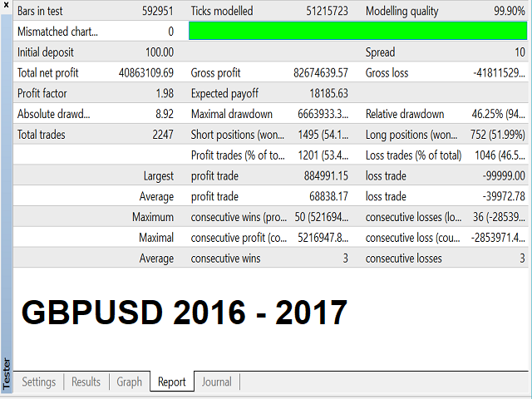Screen dimensions: 532x399
Task: Click Short positions value 1495 (54.1...
Action: pos(323,135)
